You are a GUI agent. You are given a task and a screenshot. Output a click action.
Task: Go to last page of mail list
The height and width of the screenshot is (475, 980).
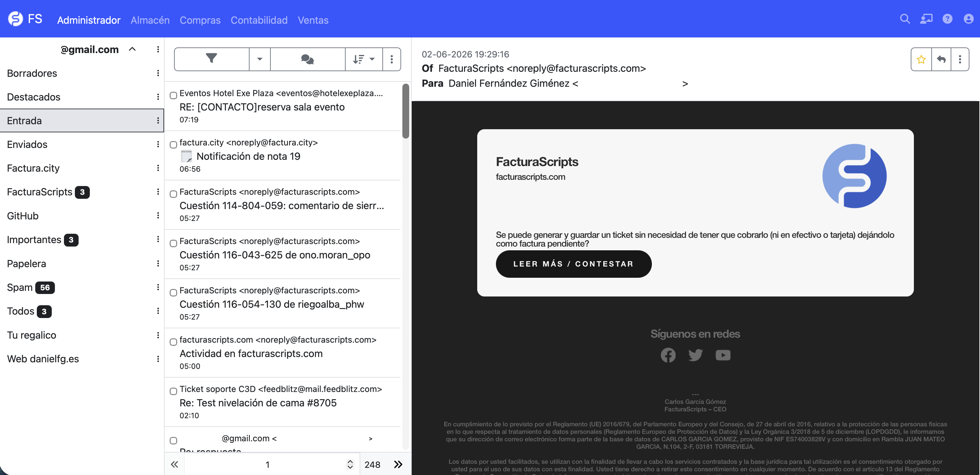click(398, 464)
